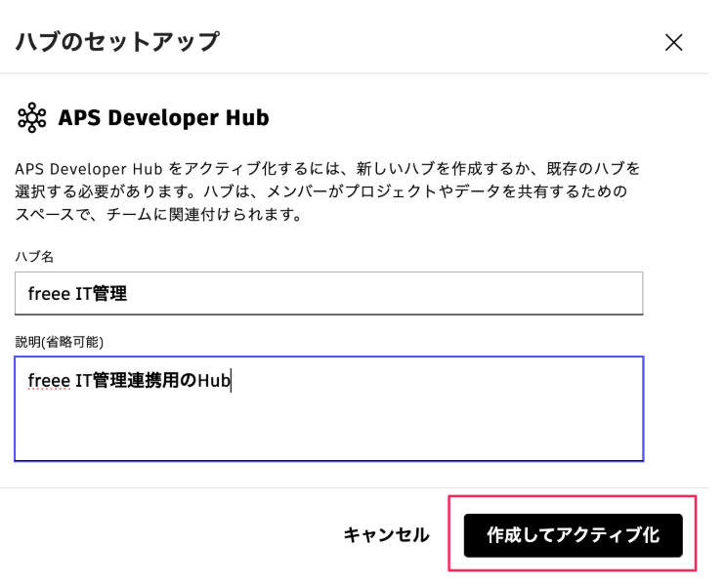Click the ハブ名 field label
The height and width of the screenshot is (588, 725).
34,257
